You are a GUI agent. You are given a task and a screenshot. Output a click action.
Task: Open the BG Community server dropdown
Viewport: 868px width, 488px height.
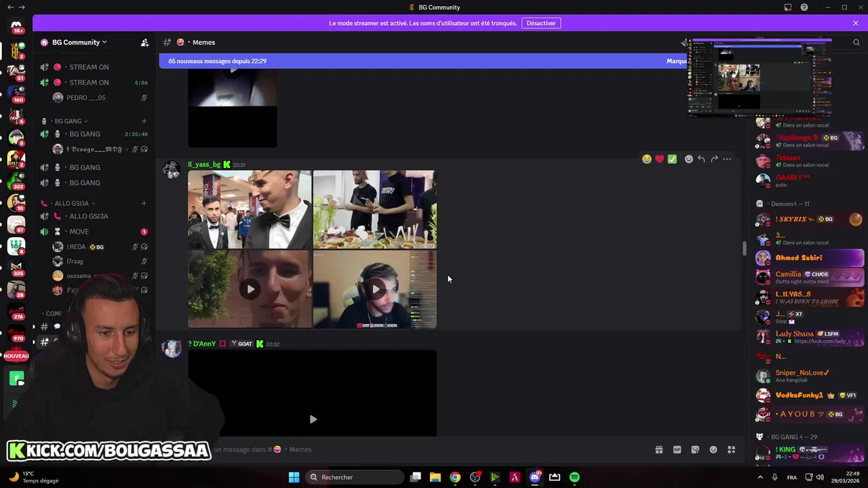coord(80,42)
